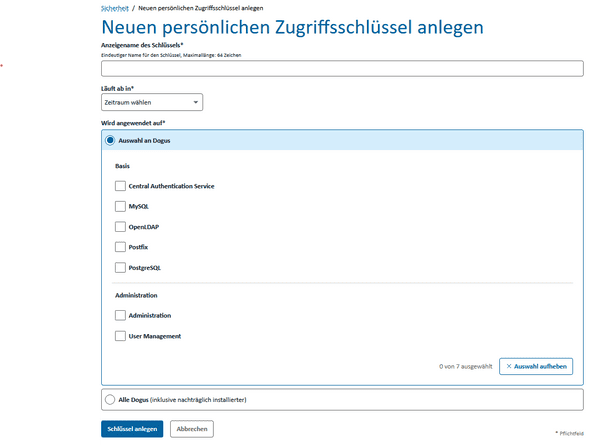
Task: Check the Administration dogu checkbox
Action: pyautogui.click(x=120, y=315)
